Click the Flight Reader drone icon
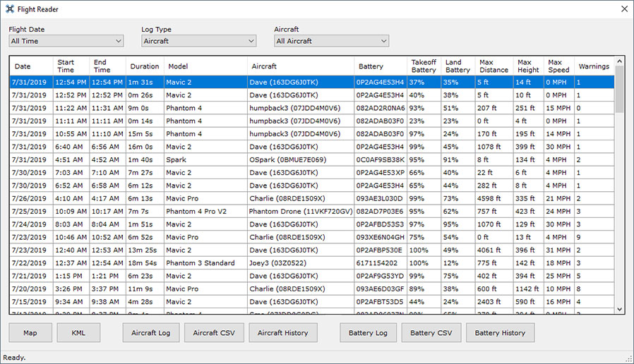Viewport: 634px width, 364px height. 10,9
